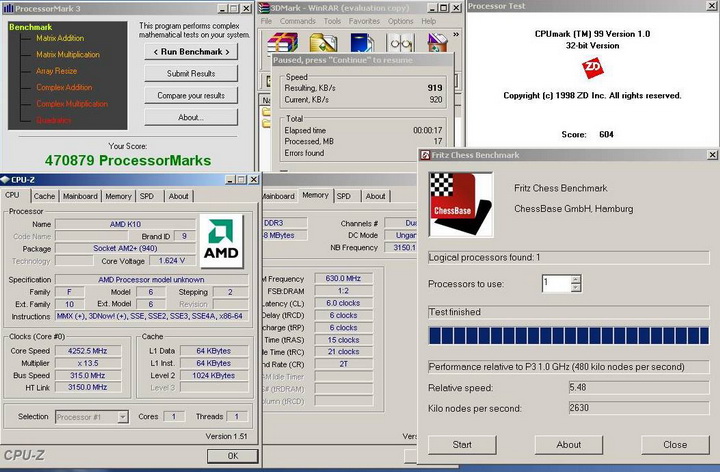
Task: Open the Memory tab in front CPU-Z window
Action: [118, 196]
